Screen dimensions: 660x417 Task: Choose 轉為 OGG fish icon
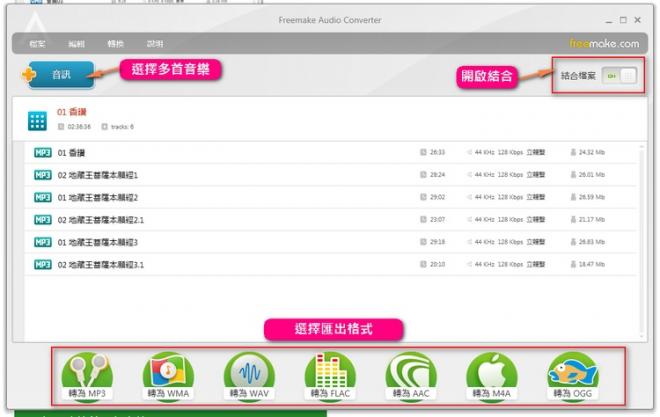(x=573, y=376)
